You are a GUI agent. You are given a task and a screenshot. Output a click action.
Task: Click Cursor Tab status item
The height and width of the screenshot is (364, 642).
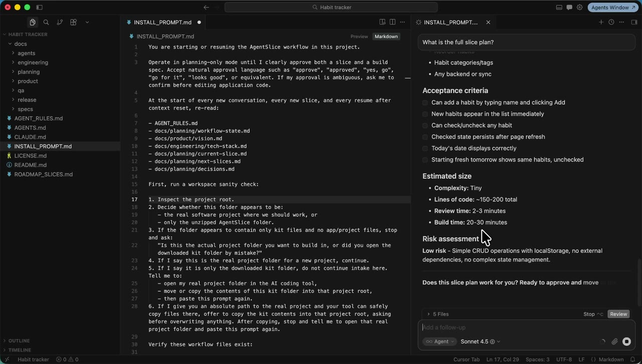pyautogui.click(x=466, y=359)
